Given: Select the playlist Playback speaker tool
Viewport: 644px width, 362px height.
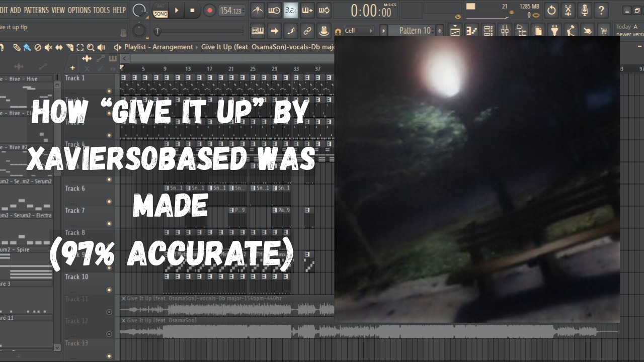Looking at the screenshot, I should [x=101, y=47].
